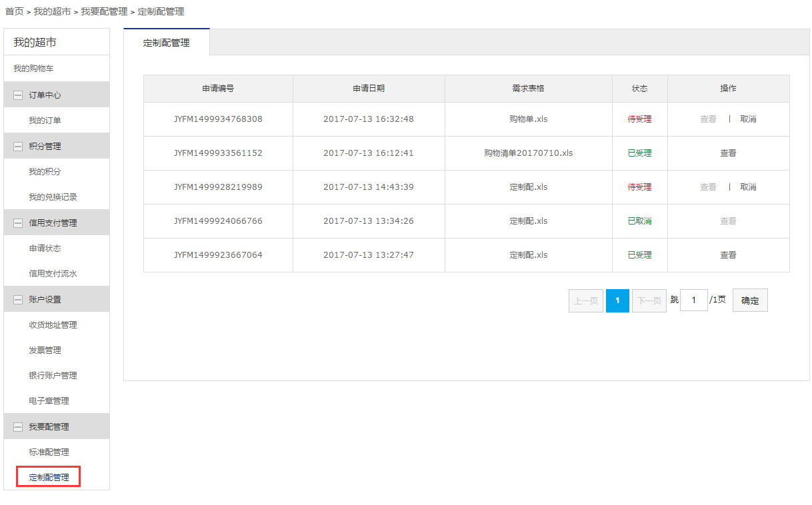This screenshot has height=505, width=812.
Task: Click 首页 in the breadcrumb
Action: click(14, 12)
